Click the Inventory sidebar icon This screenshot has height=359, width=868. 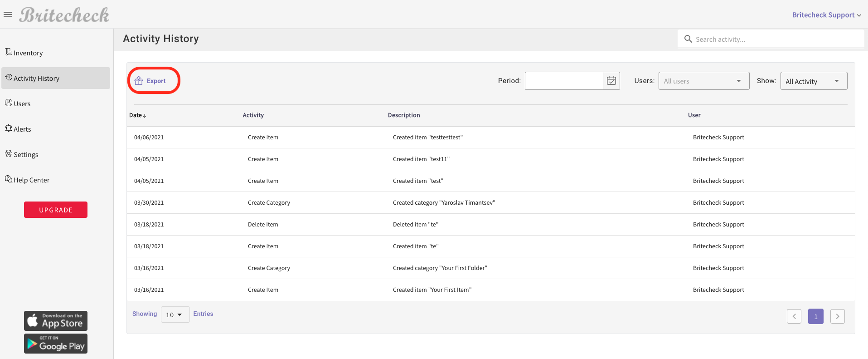click(9, 52)
